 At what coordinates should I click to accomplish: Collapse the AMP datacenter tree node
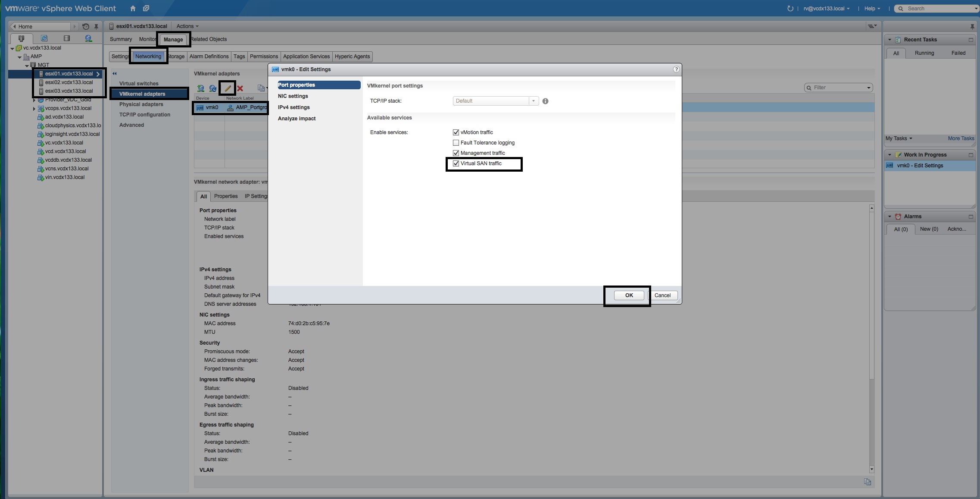coord(19,57)
